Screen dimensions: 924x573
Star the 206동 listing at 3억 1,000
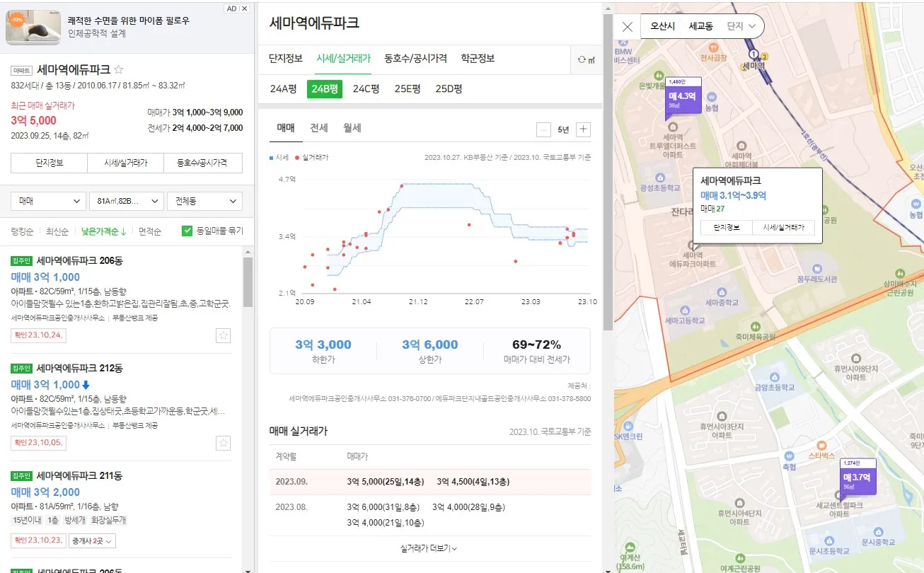pos(224,335)
